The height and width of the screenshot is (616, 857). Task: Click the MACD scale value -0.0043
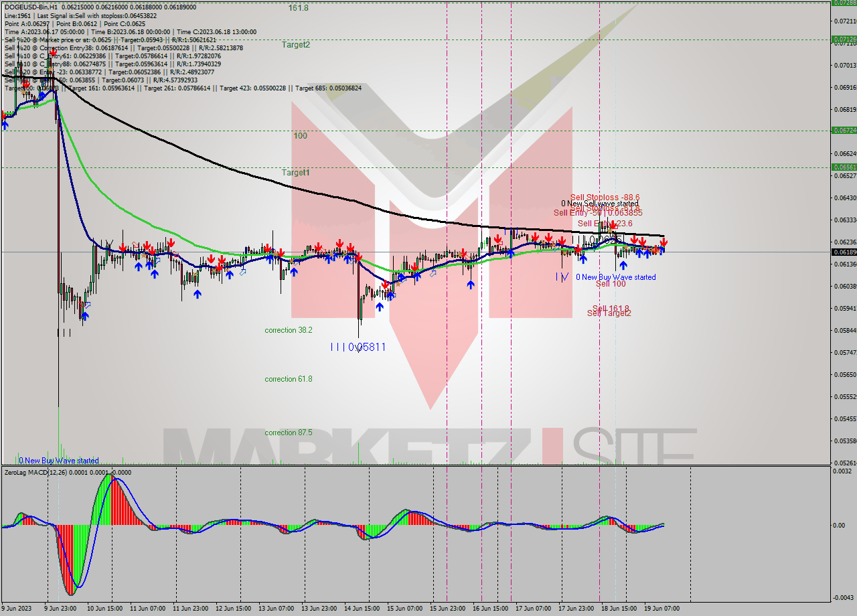843,597
